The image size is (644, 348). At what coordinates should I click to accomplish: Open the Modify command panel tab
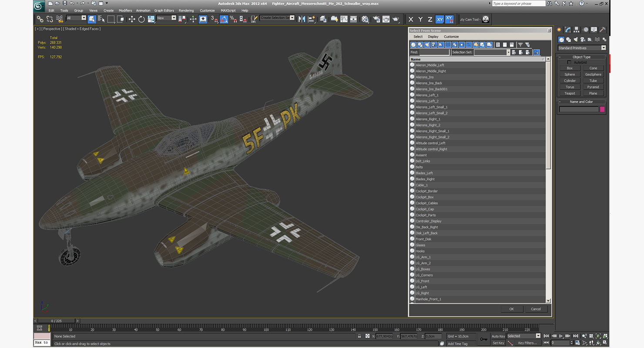click(x=568, y=30)
